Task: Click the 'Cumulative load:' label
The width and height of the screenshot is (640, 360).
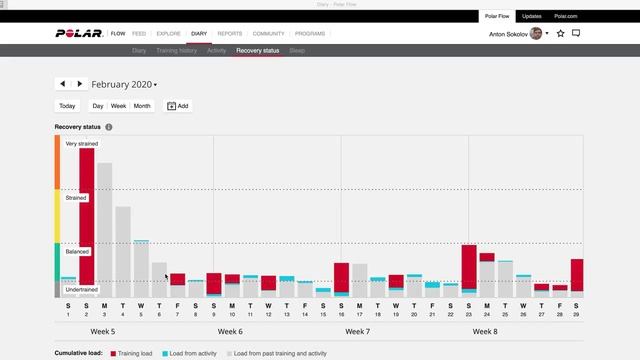Action: click(x=78, y=353)
